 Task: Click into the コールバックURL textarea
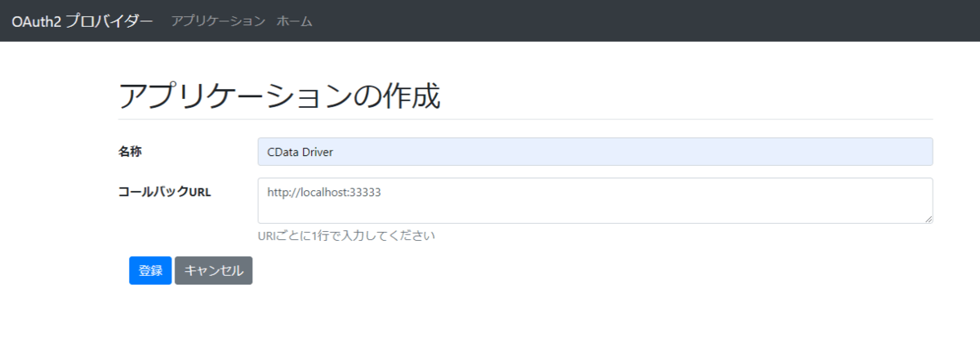pyautogui.click(x=595, y=200)
